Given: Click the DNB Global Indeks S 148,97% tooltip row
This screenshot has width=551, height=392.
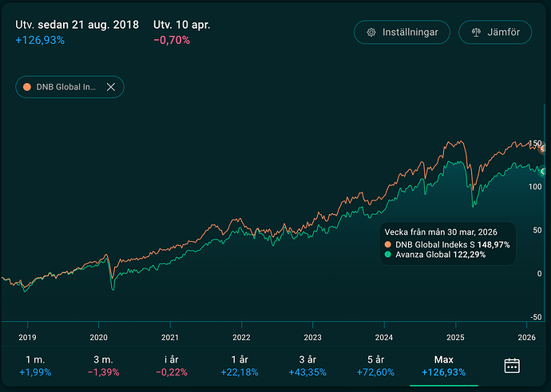Looking at the screenshot, I should coord(447,244).
